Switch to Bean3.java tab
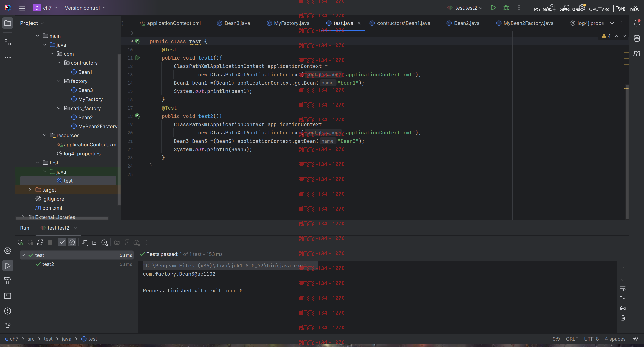Image resolution: width=644 pixels, height=347 pixels. tap(234, 23)
